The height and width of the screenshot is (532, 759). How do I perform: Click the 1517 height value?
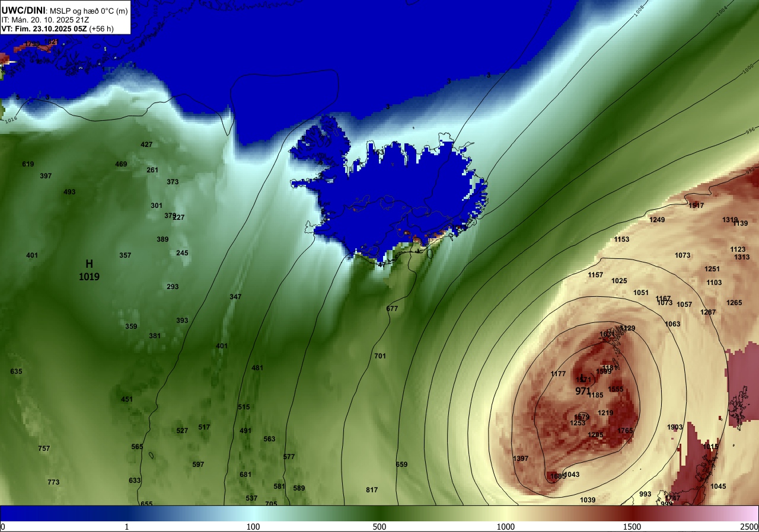(696, 206)
